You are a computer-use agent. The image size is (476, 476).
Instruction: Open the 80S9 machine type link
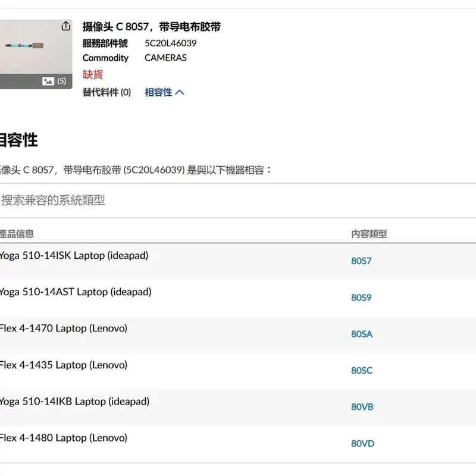coord(361,297)
